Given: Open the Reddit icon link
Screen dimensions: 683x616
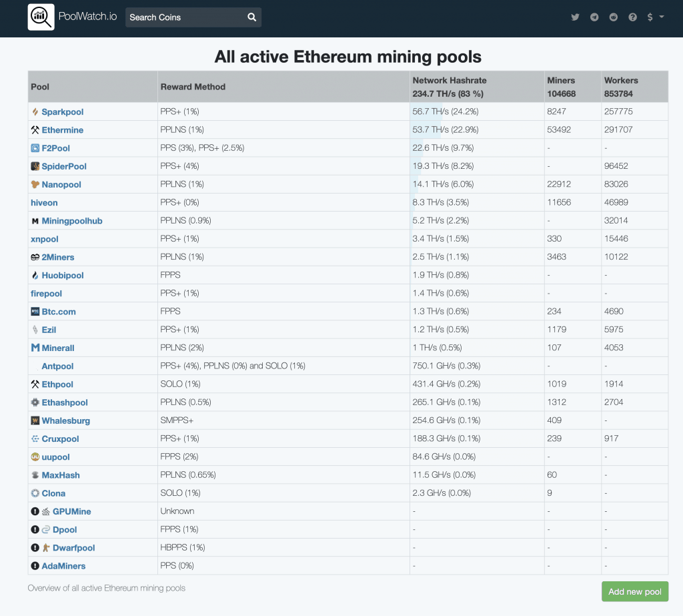Looking at the screenshot, I should tap(614, 17).
